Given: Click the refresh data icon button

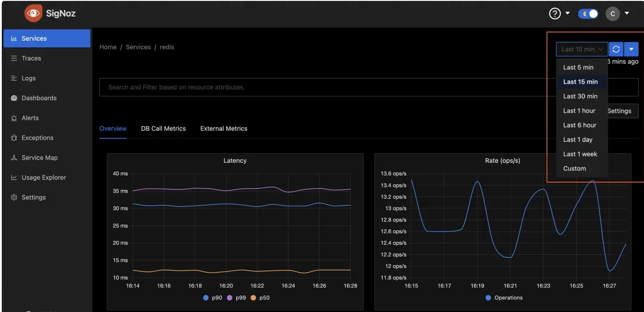Looking at the screenshot, I should 616,49.
